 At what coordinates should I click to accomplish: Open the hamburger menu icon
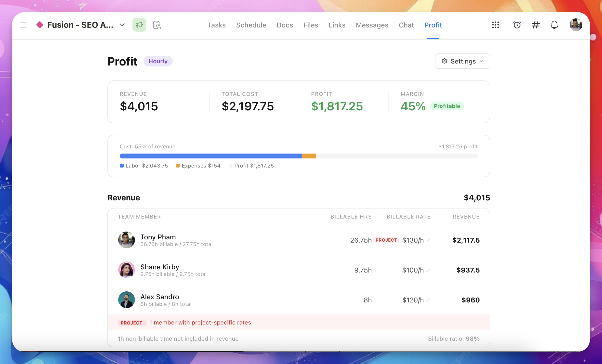[x=23, y=25]
